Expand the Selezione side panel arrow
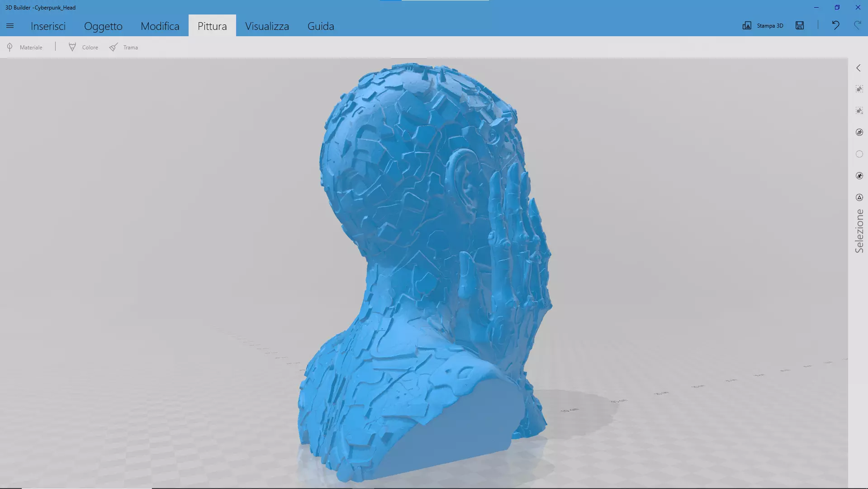Viewport: 868px width, 489px height. [859, 68]
